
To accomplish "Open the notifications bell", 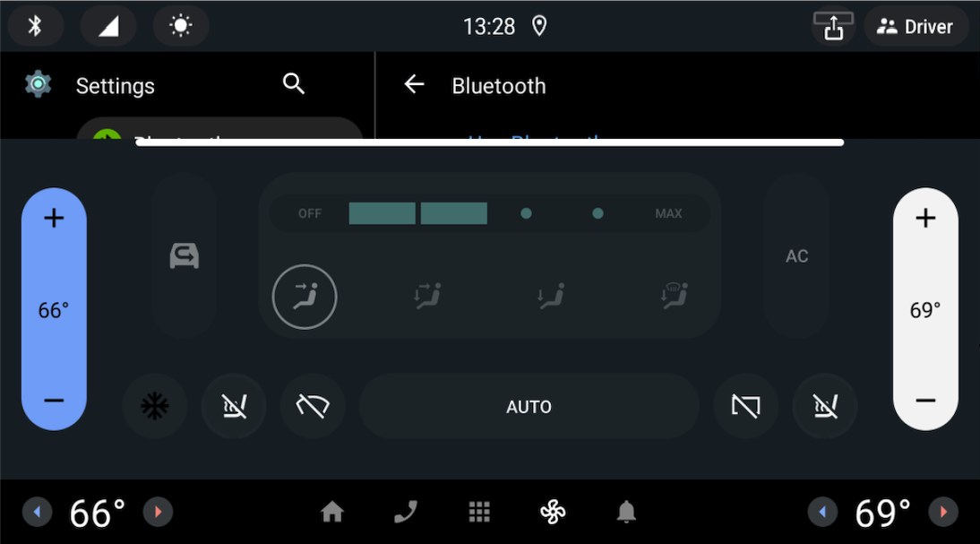I will [x=626, y=512].
